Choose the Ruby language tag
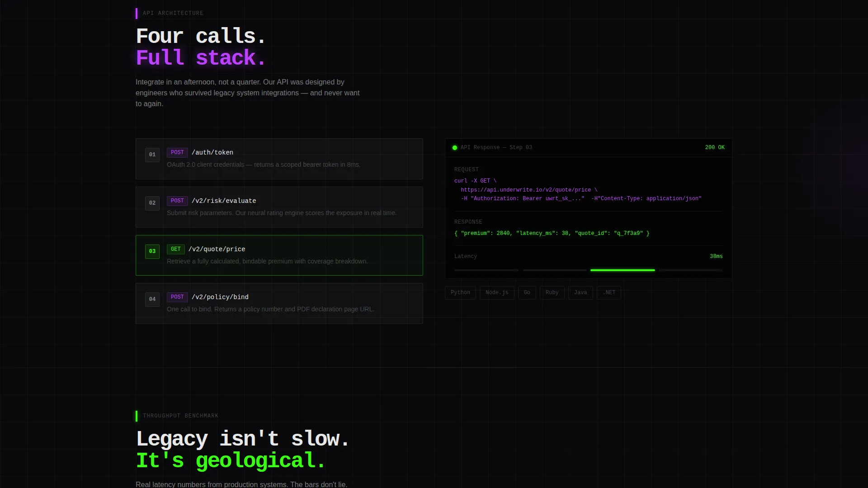 (552, 293)
